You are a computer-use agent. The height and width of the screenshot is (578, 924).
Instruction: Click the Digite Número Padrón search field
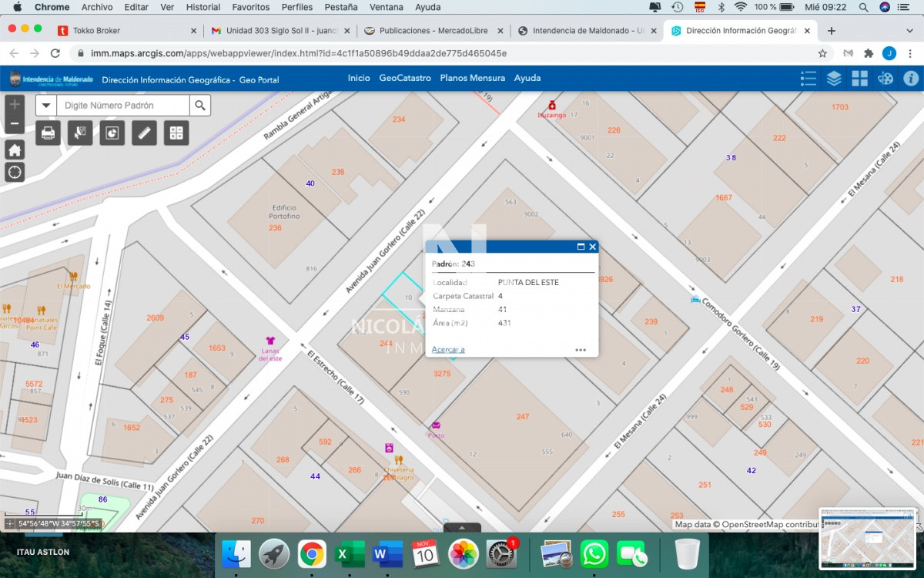tap(123, 106)
